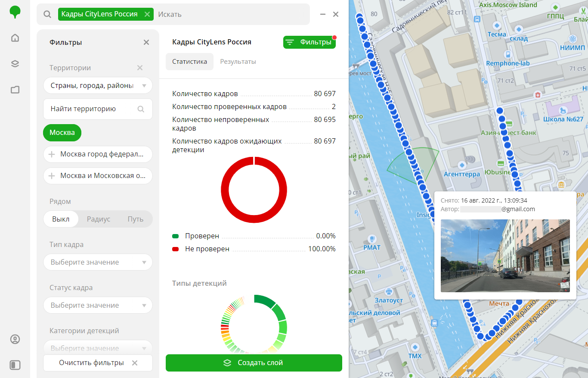
Task: Click Количество проверенных кадров row
Action: 254,106
